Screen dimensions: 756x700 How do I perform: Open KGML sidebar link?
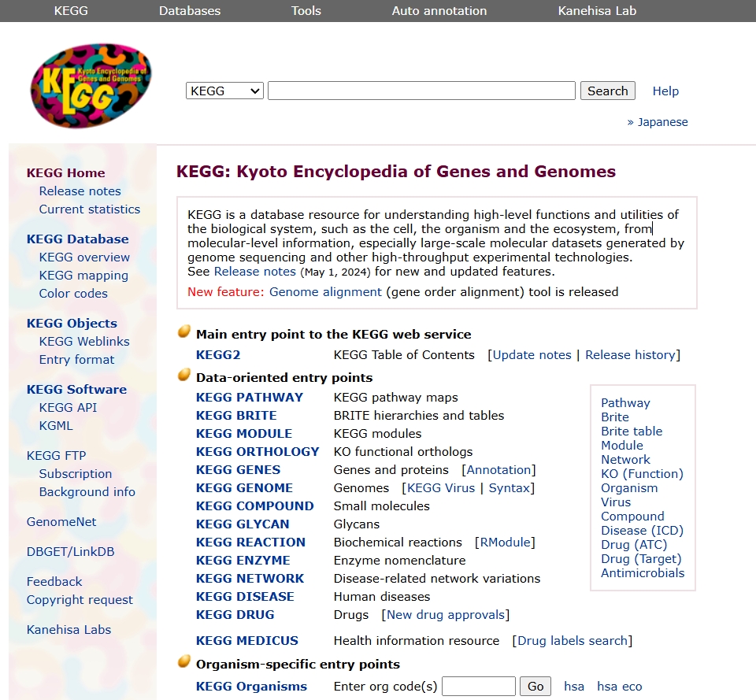click(56, 426)
